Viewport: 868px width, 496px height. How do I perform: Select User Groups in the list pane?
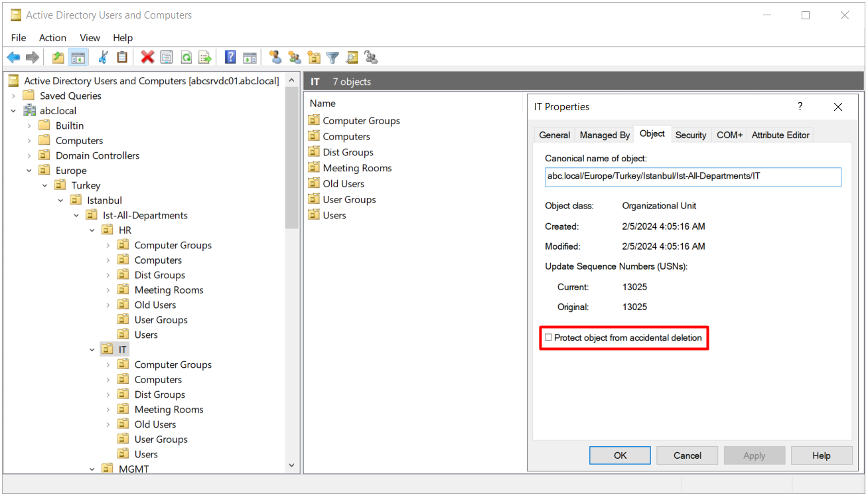point(349,199)
